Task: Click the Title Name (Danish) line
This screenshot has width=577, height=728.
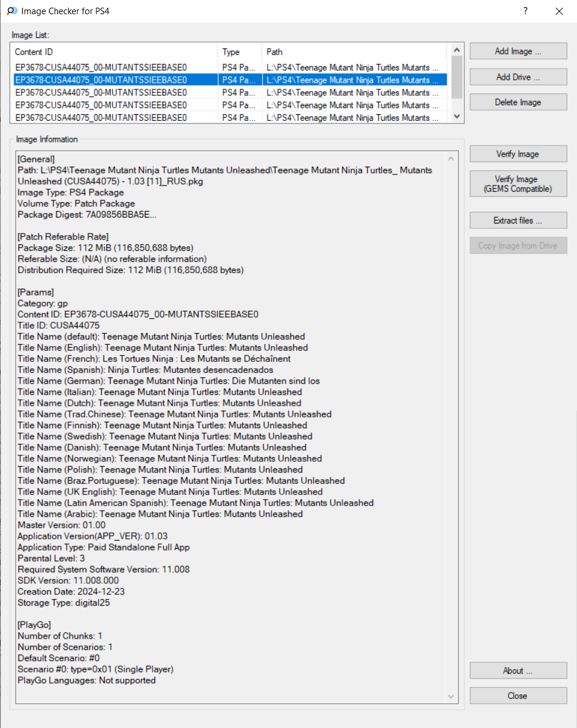Action: 162,448
